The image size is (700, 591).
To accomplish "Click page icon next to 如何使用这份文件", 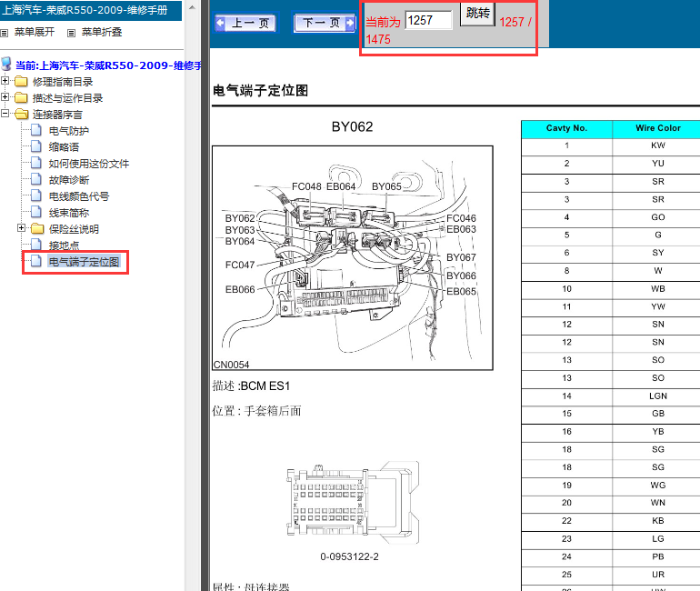I will [x=36, y=163].
